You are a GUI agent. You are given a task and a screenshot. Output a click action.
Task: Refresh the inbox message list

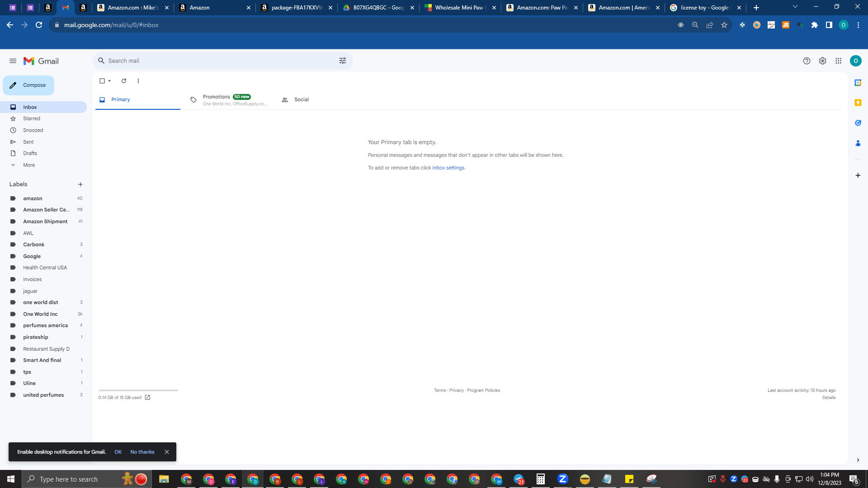click(x=124, y=81)
